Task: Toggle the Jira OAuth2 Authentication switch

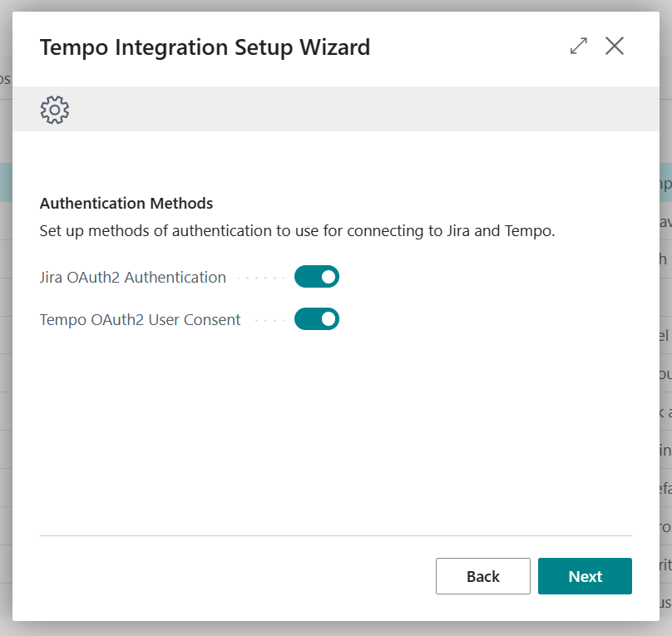Action: pos(316,276)
